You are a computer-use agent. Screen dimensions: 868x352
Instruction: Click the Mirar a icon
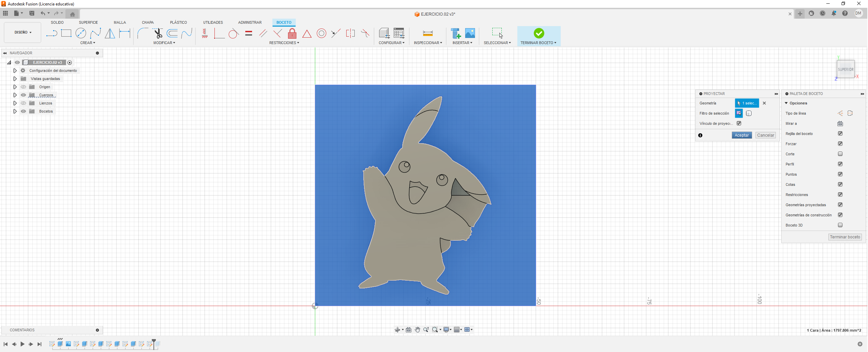pos(840,123)
